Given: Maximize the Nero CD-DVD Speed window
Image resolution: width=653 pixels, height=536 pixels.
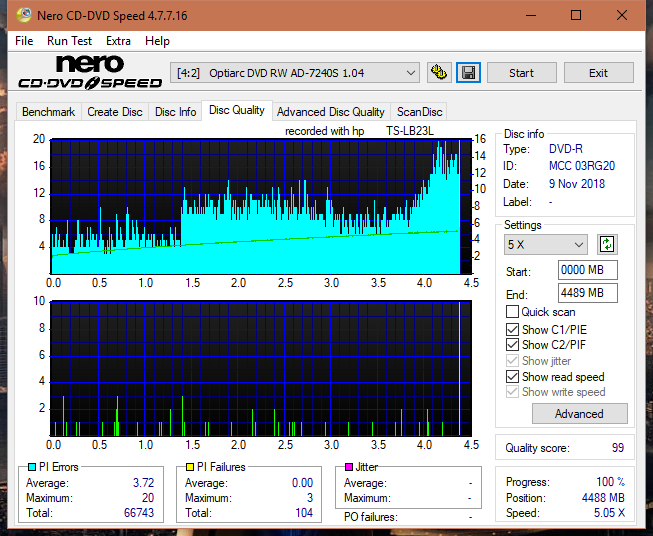Looking at the screenshot, I should [x=576, y=15].
